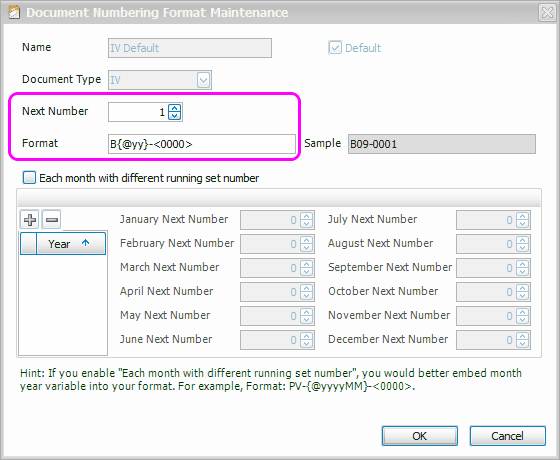Click the Sample field B09-0001
This screenshot has width=560, height=460.
[x=442, y=144]
